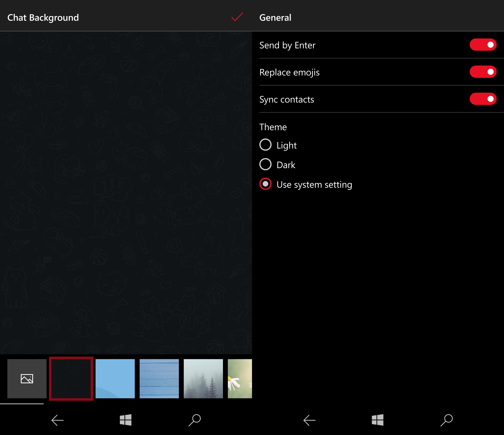Screen dimensions: 504x435
Task: Toggle the Send by Enter switch
Action: (483, 45)
